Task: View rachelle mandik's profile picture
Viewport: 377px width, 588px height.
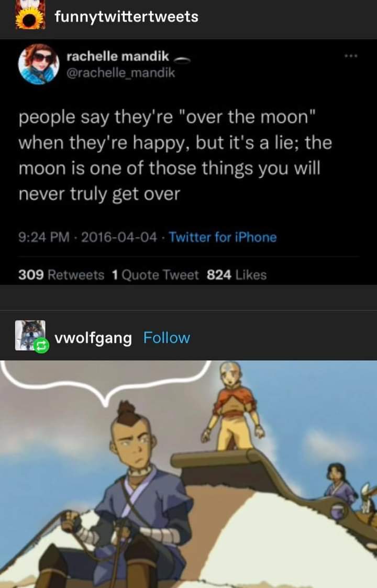Action: pos(39,64)
